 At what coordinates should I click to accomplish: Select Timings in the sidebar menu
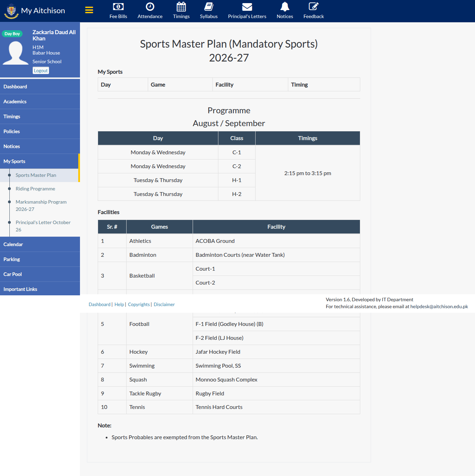(x=40, y=116)
